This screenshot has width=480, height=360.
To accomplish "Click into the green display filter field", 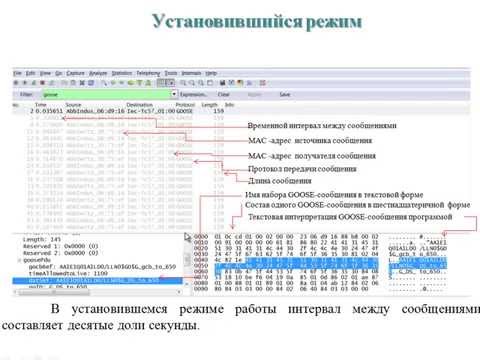I will 107,95.
